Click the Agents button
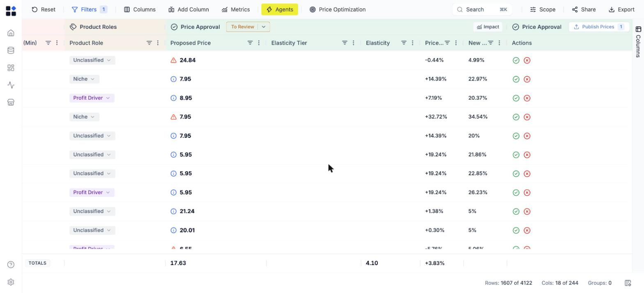Viewport: 644px width, 293px height. [x=280, y=9]
